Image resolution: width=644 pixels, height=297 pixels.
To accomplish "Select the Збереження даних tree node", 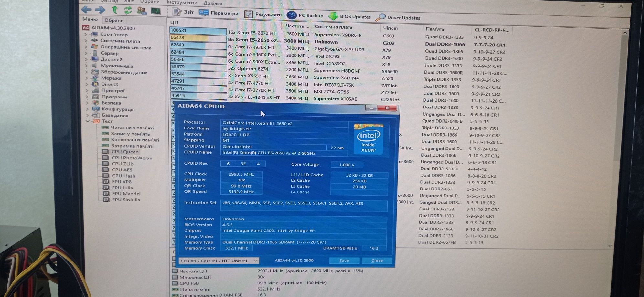I will pyautogui.click(x=124, y=72).
